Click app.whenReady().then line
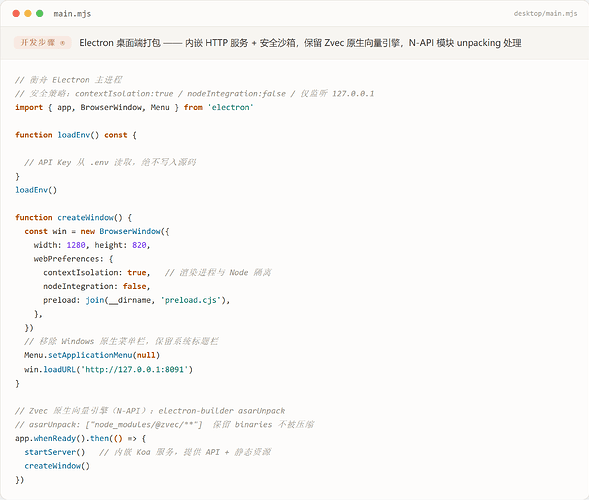Viewport: 589px width, 500px height. [80, 438]
